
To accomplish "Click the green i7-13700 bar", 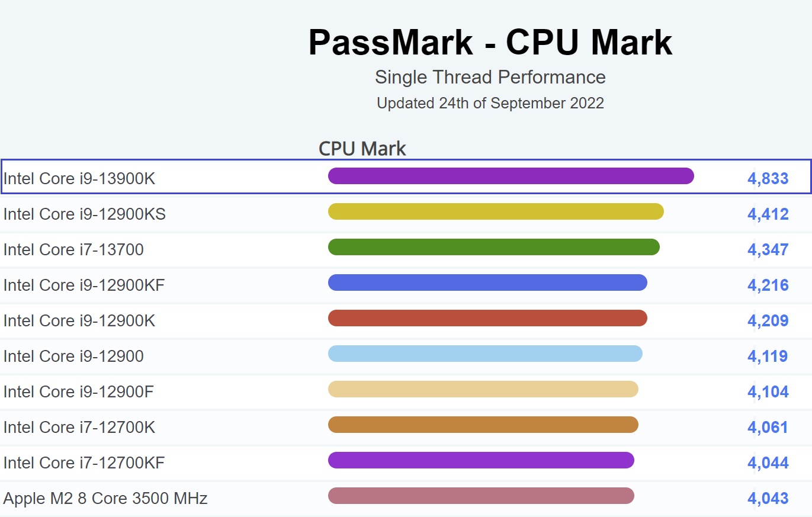I will 494,247.
